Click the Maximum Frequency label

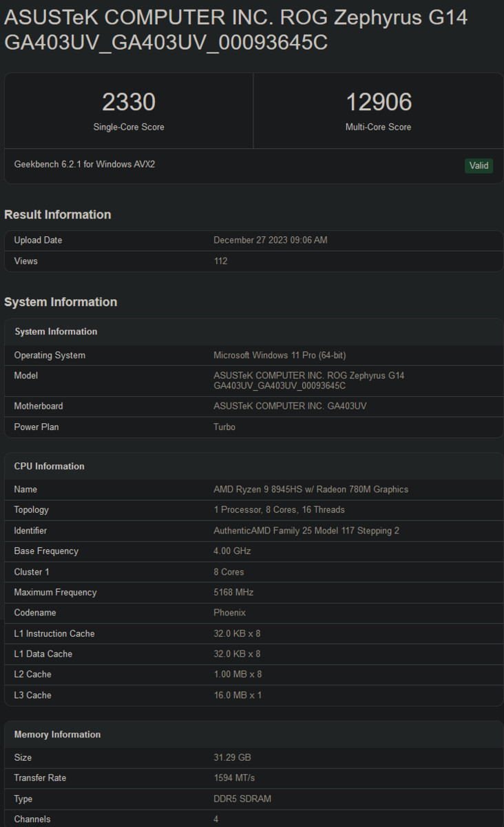click(56, 593)
